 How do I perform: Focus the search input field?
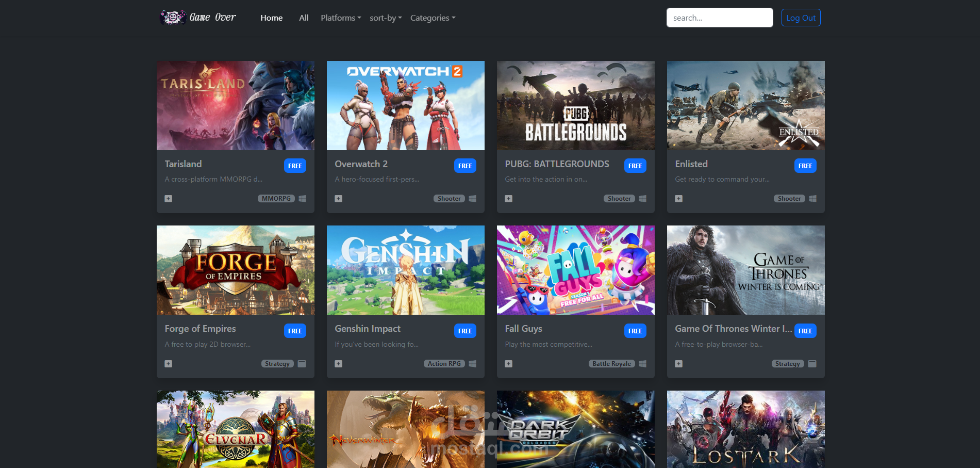click(x=720, y=18)
